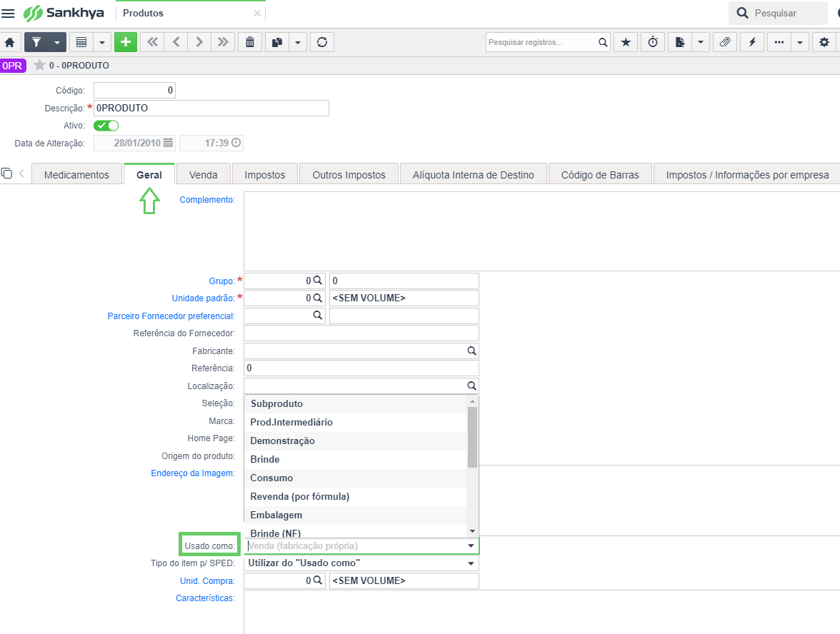Screen dimensions: 840x634
Task: Expand Tipo do item p/ SPED dropdown
Action: tap(471, 563)
